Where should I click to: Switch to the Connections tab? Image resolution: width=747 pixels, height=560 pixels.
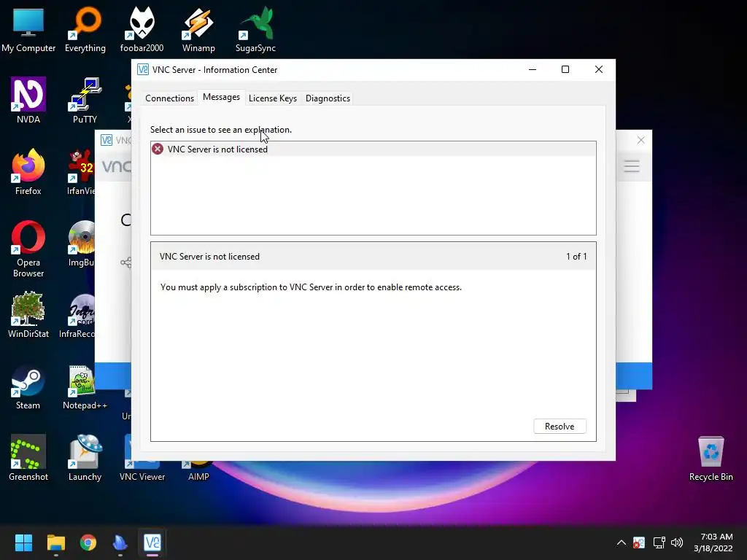point(169,98)
